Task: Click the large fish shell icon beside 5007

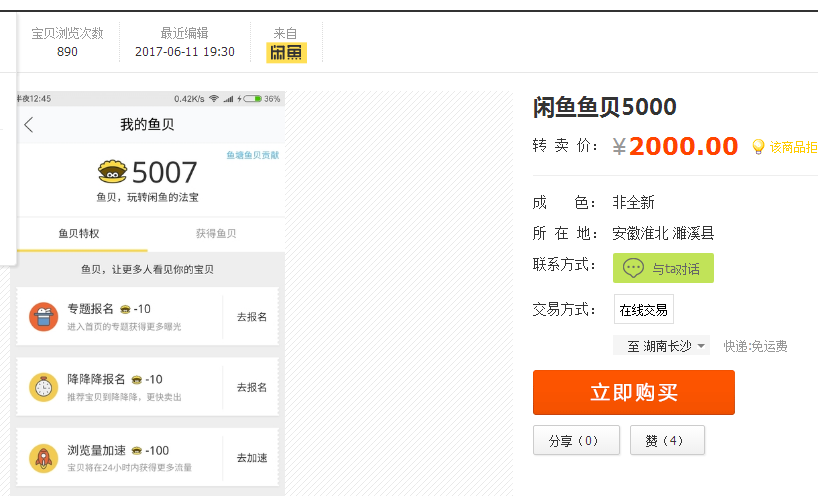Action: click(x=113, y=172)
